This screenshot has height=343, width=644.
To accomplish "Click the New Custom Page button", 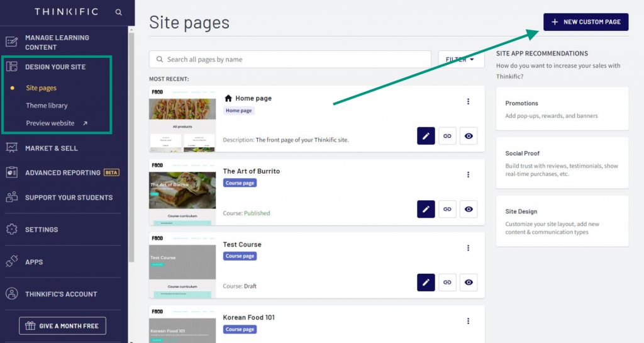I will (x=586, y=22).
